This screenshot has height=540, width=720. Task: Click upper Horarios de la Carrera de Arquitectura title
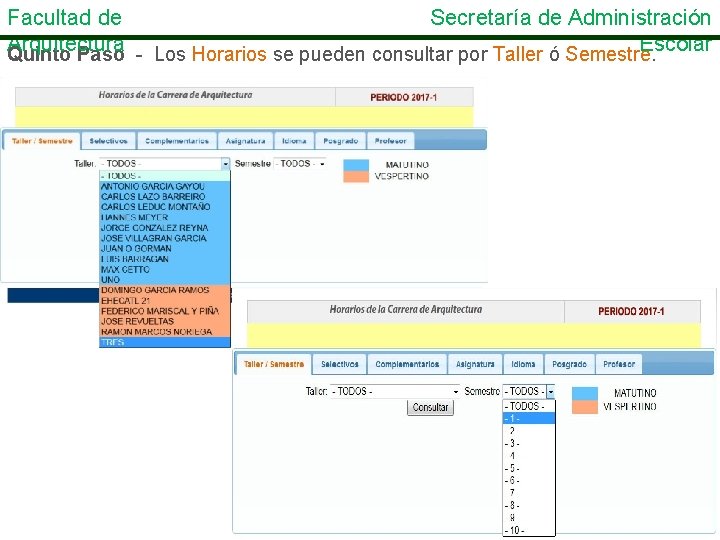[175, 95]
